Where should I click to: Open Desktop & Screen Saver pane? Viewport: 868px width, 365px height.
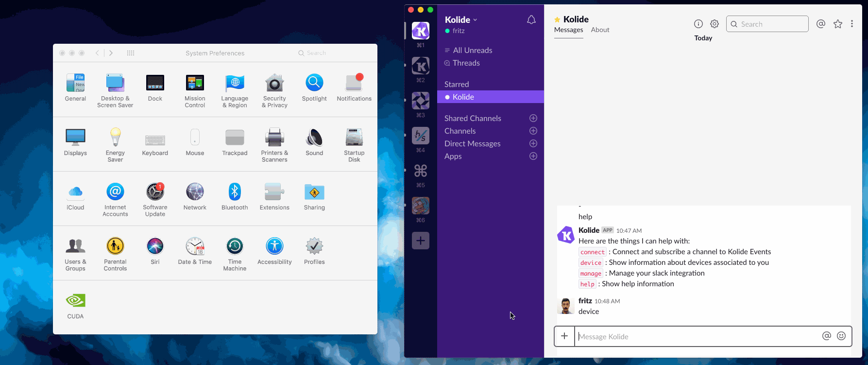point(115,90)
